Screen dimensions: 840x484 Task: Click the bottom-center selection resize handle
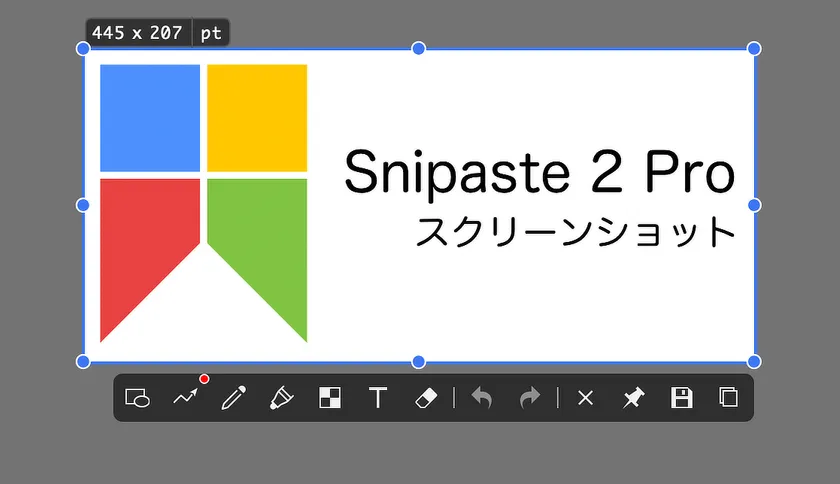coord(419,361)
